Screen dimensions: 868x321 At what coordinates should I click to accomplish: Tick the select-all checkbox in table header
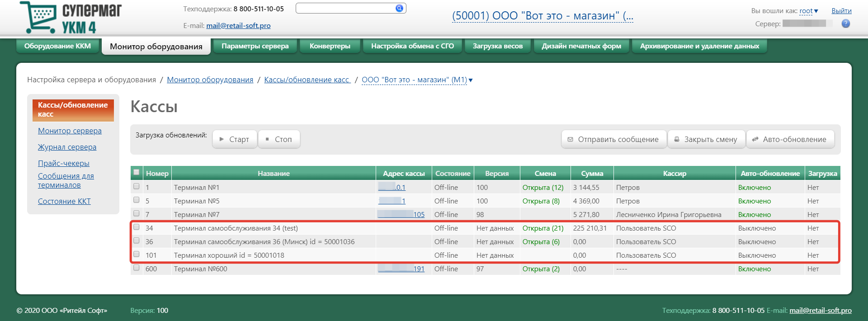[x=136, y=172]
